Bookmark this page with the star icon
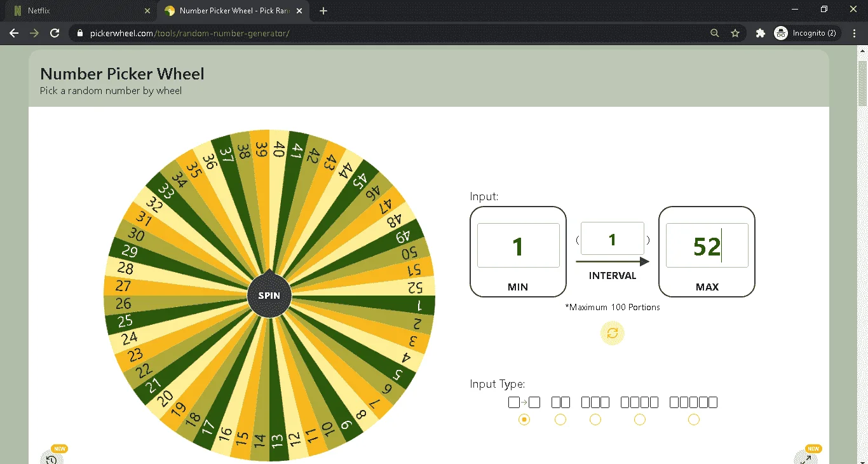The height and width of the screenshot is (464, 868). 735,33
